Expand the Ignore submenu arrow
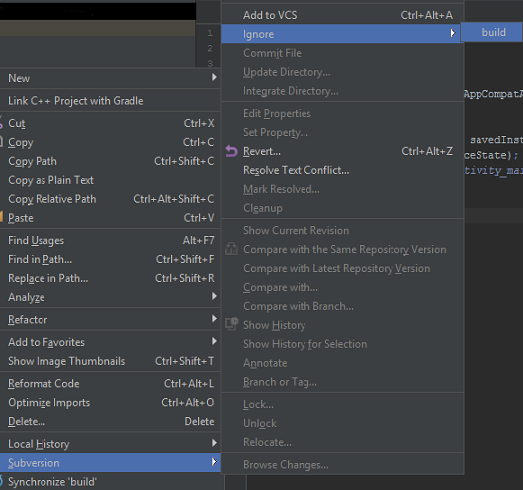 click(452, 33)
